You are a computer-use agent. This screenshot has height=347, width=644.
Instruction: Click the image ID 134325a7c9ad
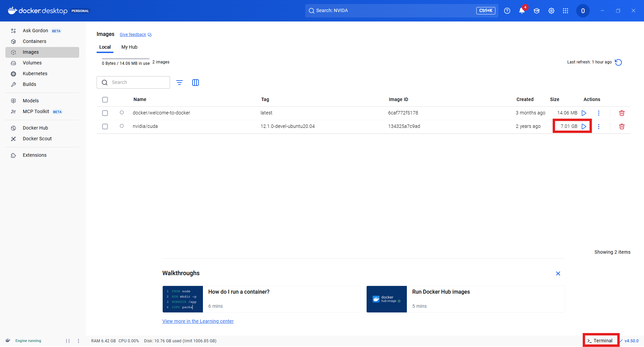(404, 126)
